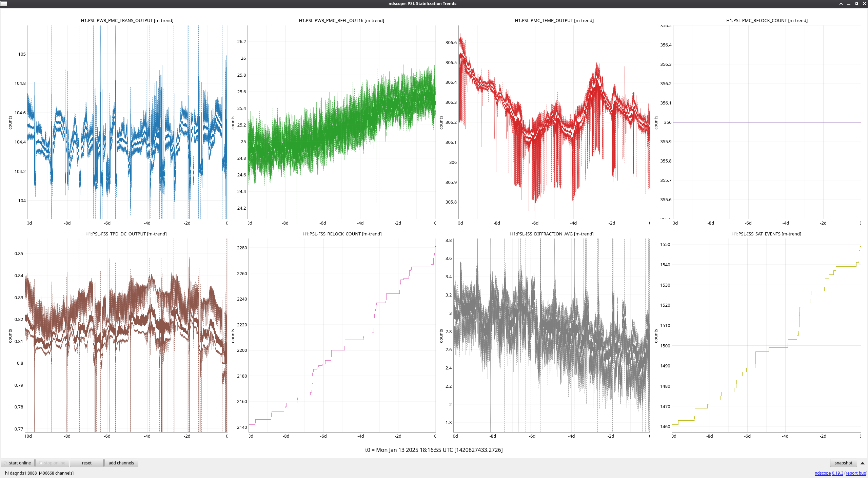
Task: Open the add channels dialog
Action: [121, 463]
